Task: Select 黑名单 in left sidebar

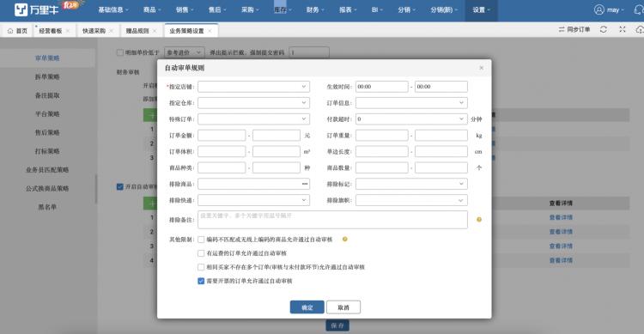Action: pos(47,207)
